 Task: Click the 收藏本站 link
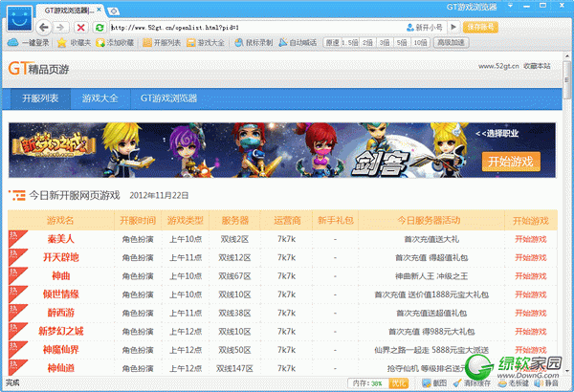[x=537, y=66]
